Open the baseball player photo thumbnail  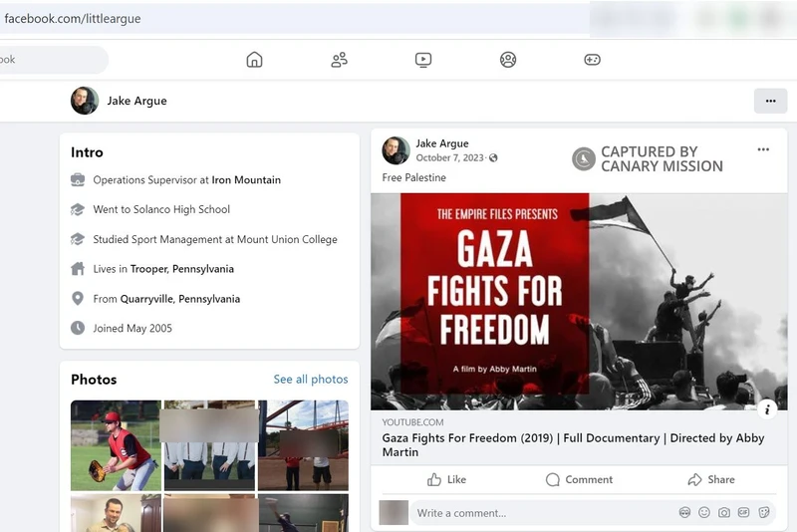(x=116, y=445)
